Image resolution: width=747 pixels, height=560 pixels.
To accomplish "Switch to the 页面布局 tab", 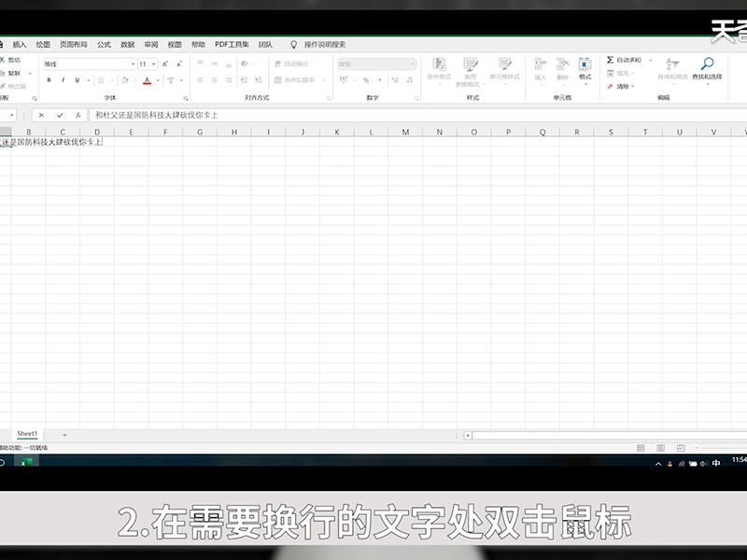I will (74, 45).
